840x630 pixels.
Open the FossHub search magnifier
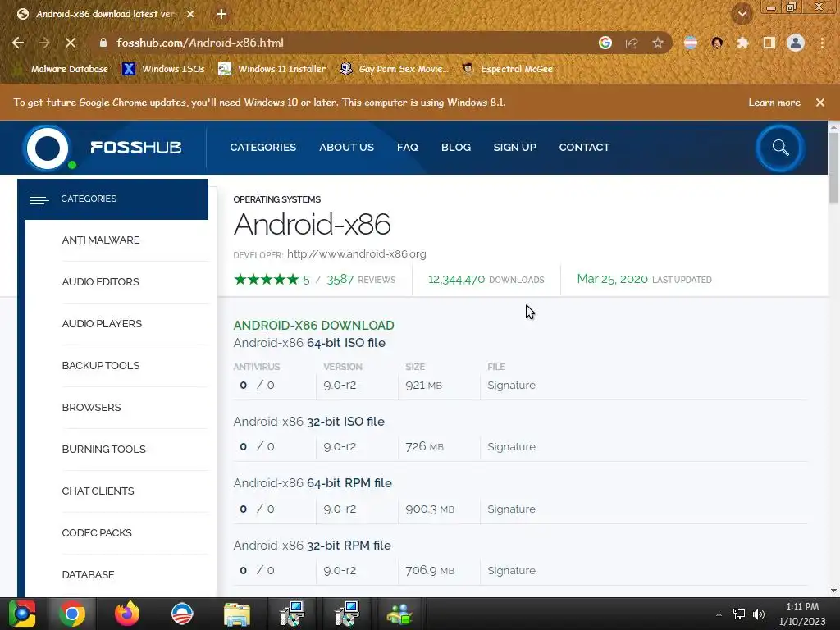[780, 148]
